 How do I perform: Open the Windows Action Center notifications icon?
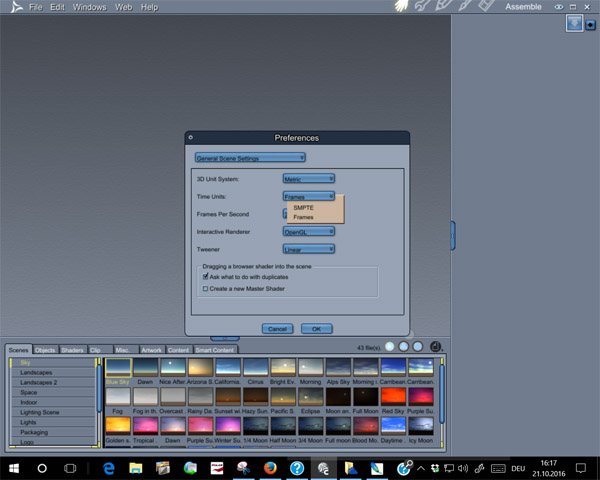(x=581, y=468)
